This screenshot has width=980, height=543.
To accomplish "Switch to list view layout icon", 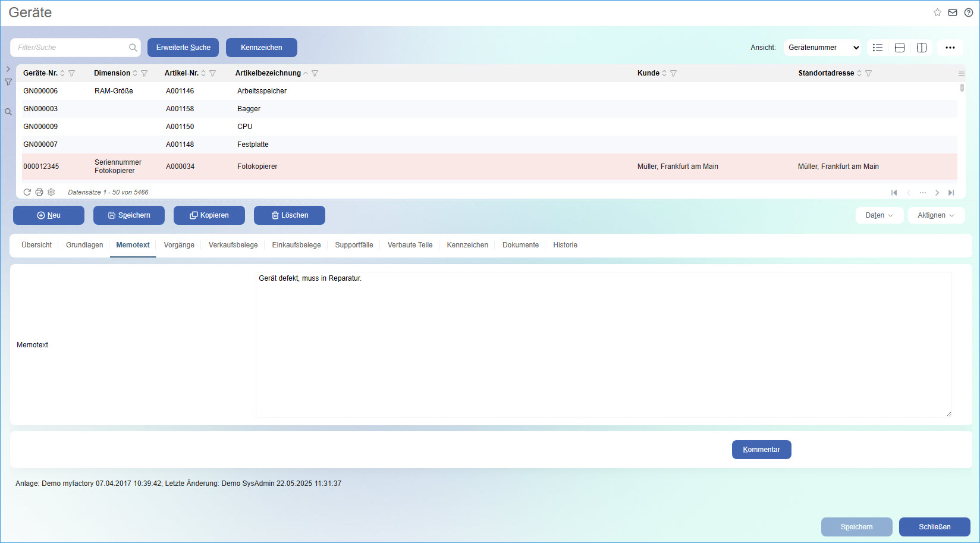I will coord(878,48).
